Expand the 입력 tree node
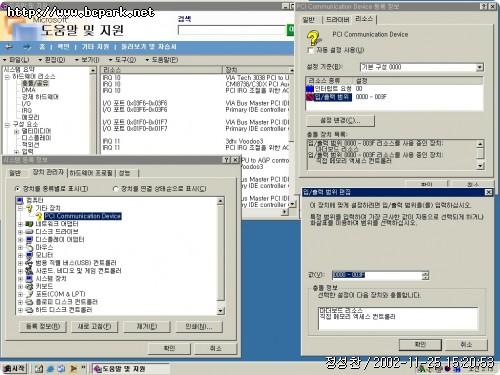 [16, 152]
